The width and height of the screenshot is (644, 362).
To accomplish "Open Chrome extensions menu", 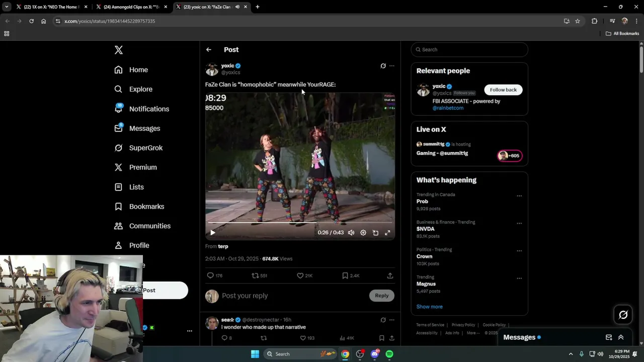I will click(595, 21).
